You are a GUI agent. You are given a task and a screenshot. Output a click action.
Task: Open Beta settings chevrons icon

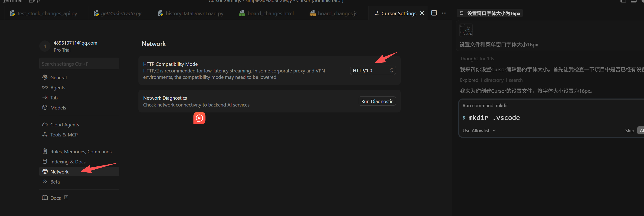click(x=45, y=181)
